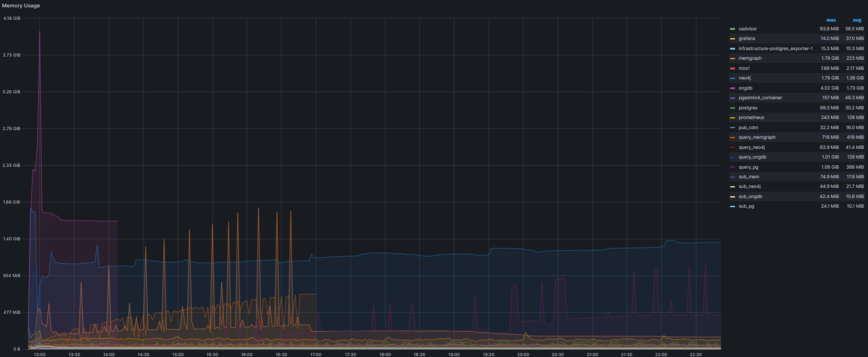Sort legend by avg column header
Screen dimensions: 868x357
tap(857, 20)
